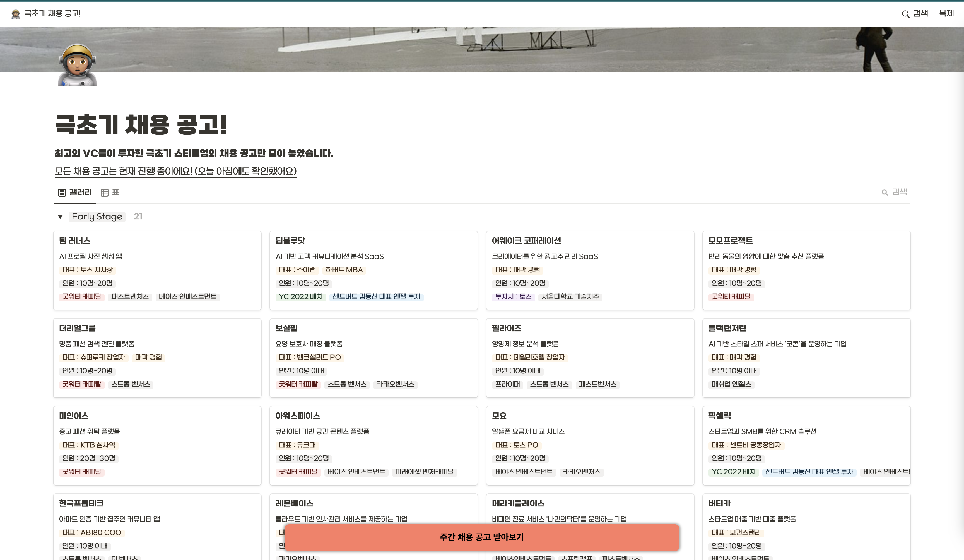This screenshot has height=560, width=964.
Task: Open the 팀 러너스 card
Action: (157, 270)
